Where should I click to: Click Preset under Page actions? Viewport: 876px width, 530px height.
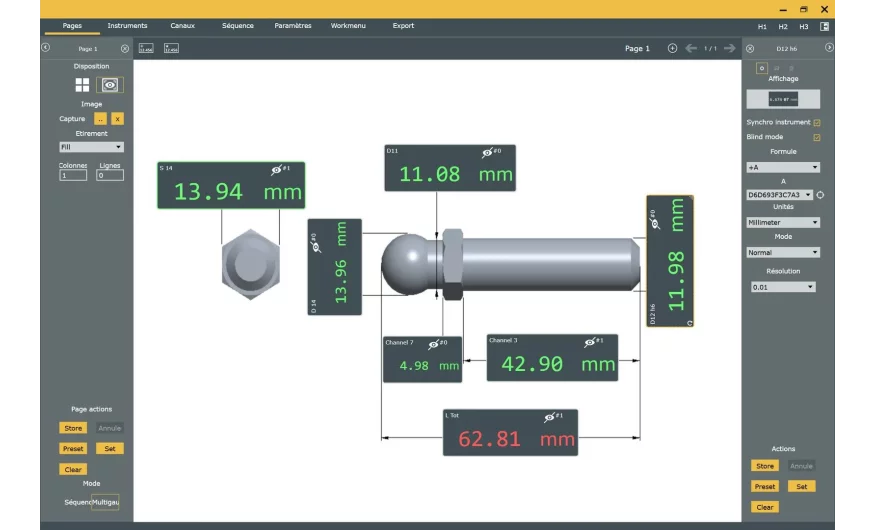[73, 448]
